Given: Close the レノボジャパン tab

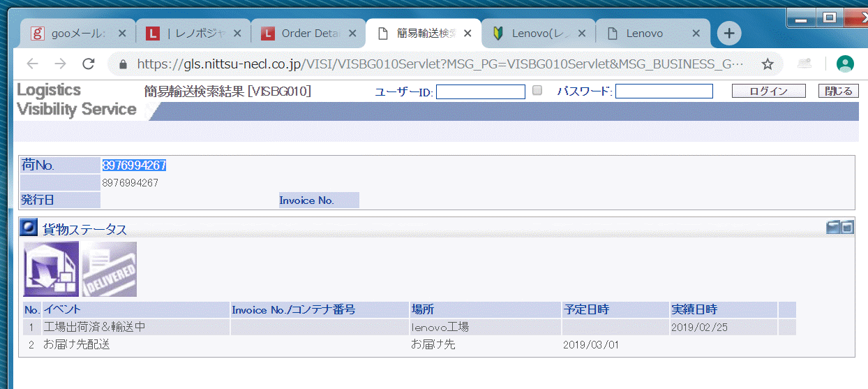Looking at the screenshot, I should pos(237,34).
